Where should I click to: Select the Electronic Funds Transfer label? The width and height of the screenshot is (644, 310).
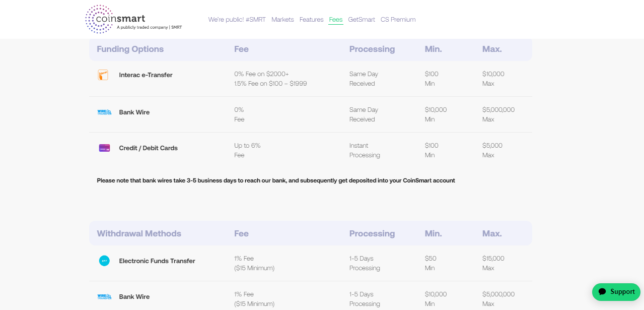tap(157, 261)
